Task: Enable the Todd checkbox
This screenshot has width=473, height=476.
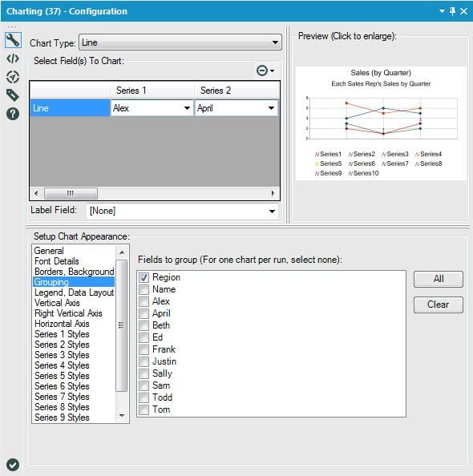Action: coord(144,397)
